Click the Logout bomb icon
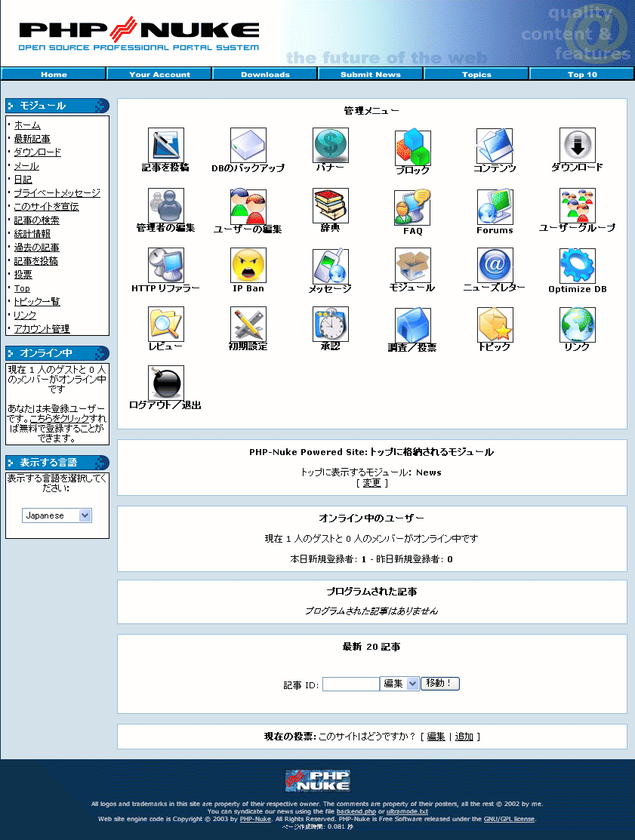 [x=165, y=383]
